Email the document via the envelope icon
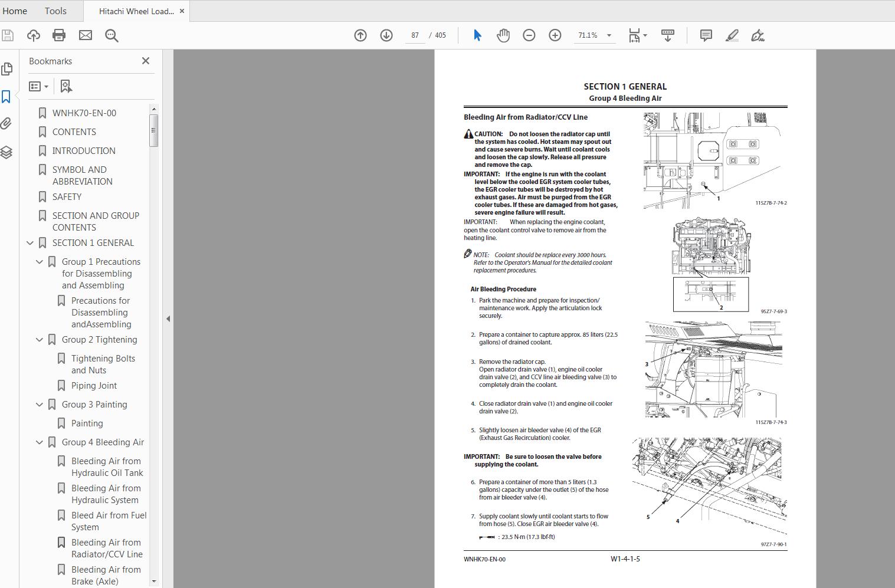This screenshot has height=588, width=895. 85,35
